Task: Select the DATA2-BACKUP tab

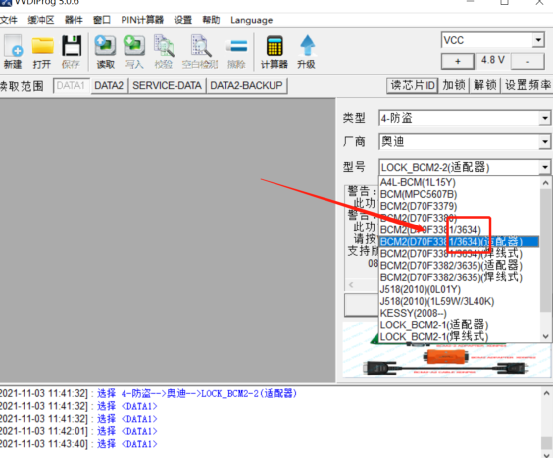Action: click(x=247, y=86)
